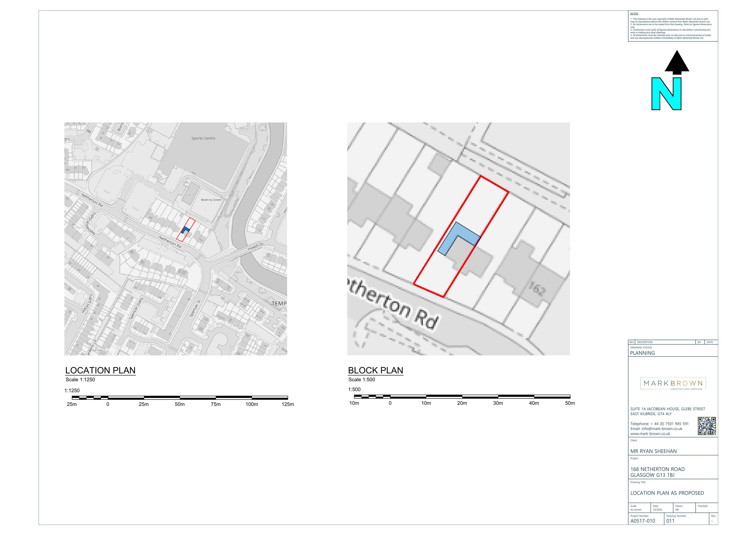Image resolution: width=756 pixels, height=535 pixels.
Task: Select the BLOCK PLAN title
Action: [375, 370]
